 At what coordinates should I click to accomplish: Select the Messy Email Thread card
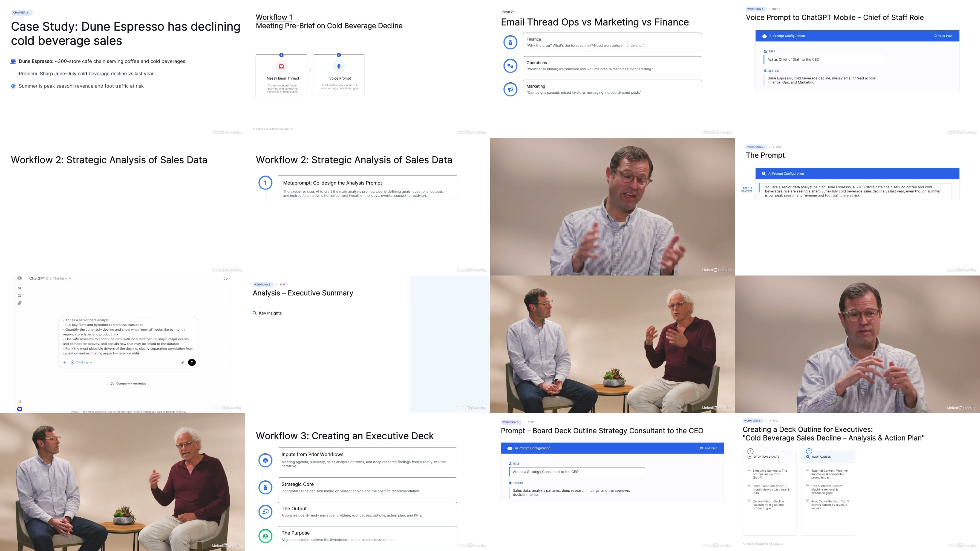pos(281,77)
